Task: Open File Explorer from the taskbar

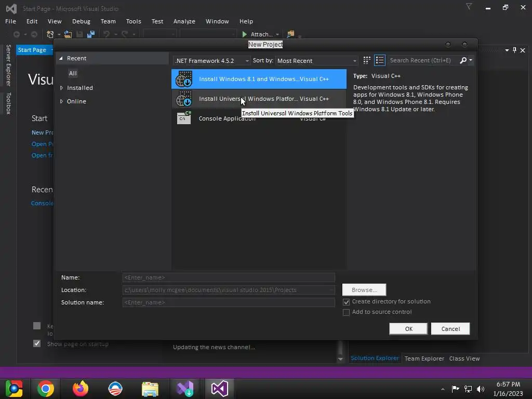Action: [150, 389]
